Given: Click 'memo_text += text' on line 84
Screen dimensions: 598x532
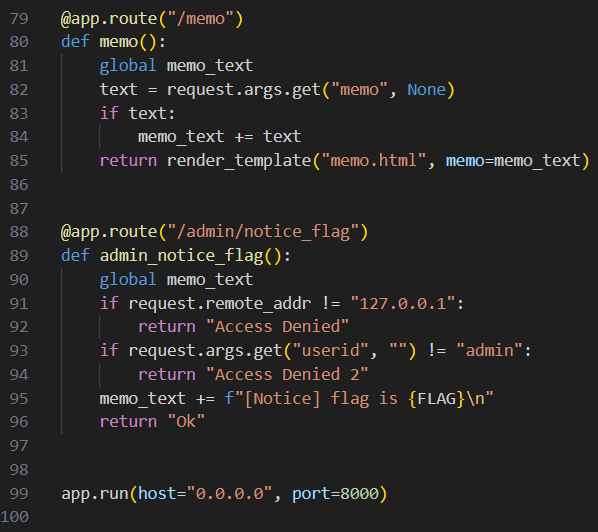Looking at the screenshot, I should pos(219,137).
